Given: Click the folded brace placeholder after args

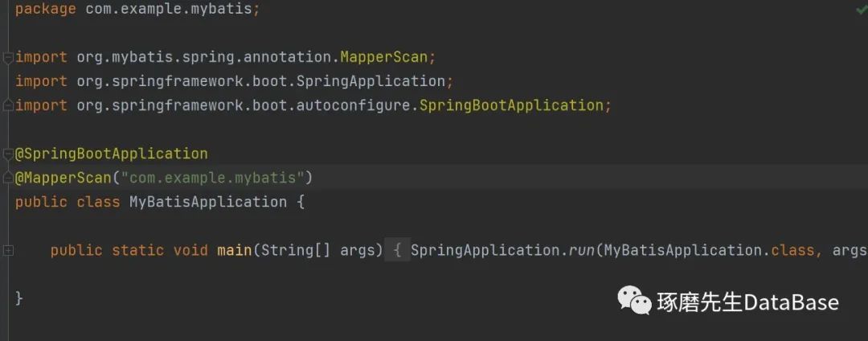Looking at the screenshot, I should pyautogui.click(x=397, y=250).
